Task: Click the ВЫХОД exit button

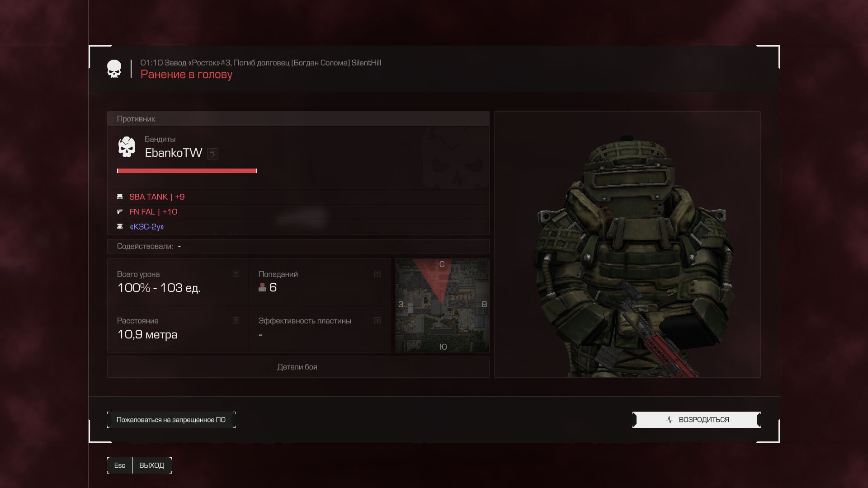Action: tap(152, 465)
